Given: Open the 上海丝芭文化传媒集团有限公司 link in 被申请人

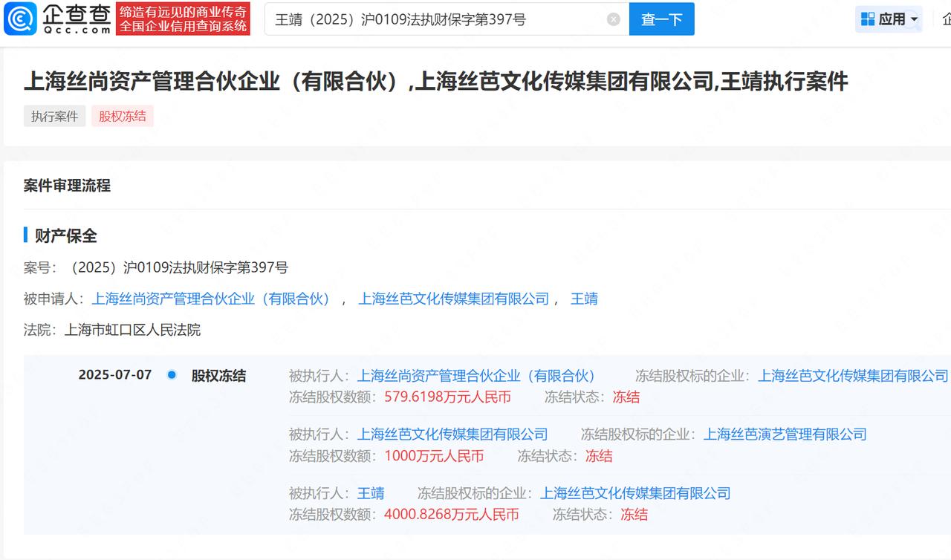Looking at the screenshot, I should (x=455, y=299).
